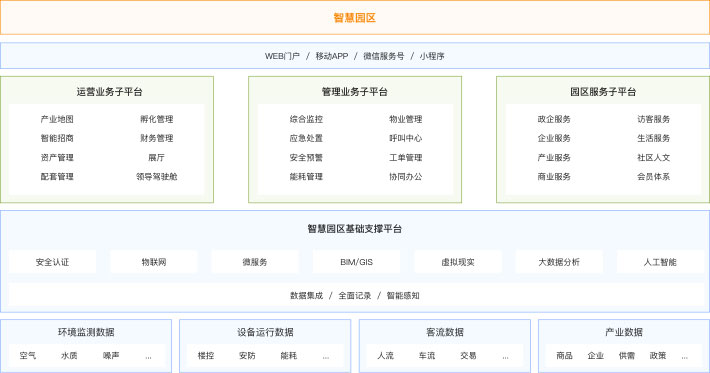
Task: Select 交易 under 客流数据
Action: [468, 356]
